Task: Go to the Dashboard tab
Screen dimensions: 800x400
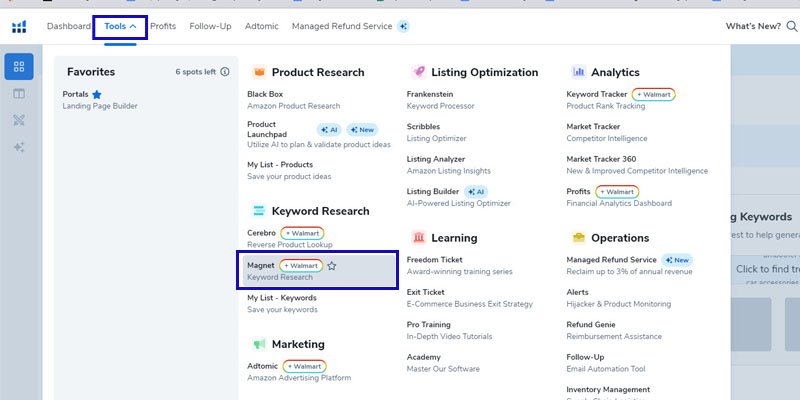Action: tap(69, 26)
